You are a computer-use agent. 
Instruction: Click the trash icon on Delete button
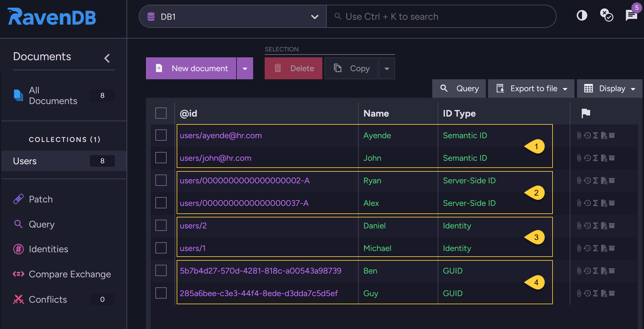click(278, 68)
